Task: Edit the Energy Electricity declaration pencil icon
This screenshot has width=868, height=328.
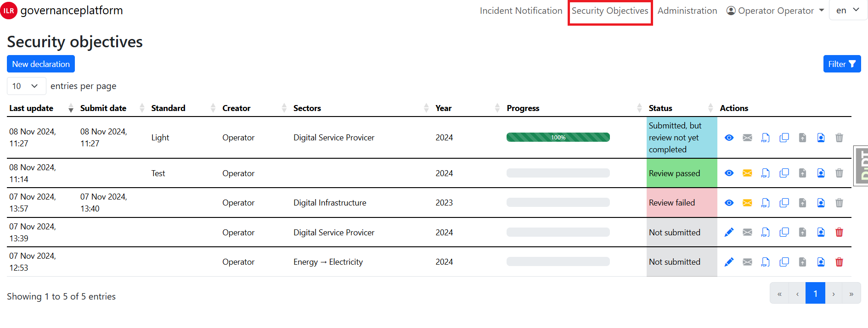Action: pyautogui.click(x=729, y=262)
